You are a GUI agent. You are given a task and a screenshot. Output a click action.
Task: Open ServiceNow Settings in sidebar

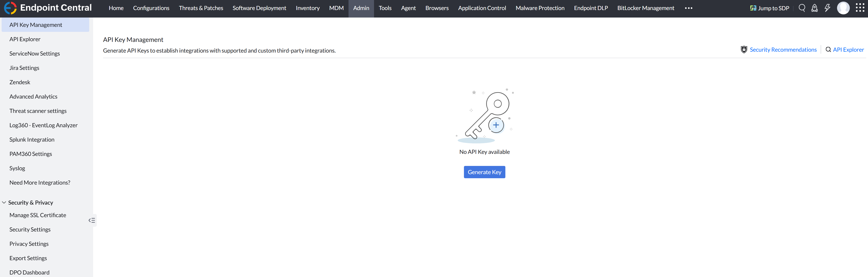click(34, 53)
